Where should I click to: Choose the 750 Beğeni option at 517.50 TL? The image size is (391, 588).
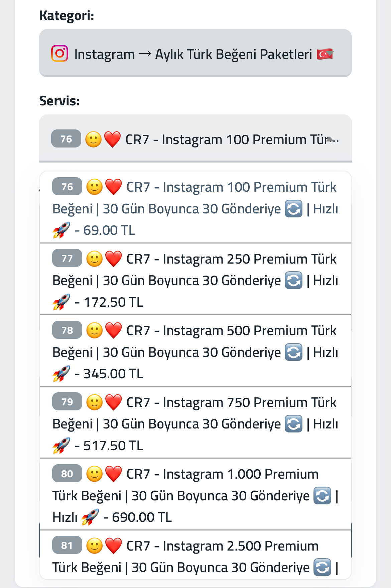coord(195,423)
